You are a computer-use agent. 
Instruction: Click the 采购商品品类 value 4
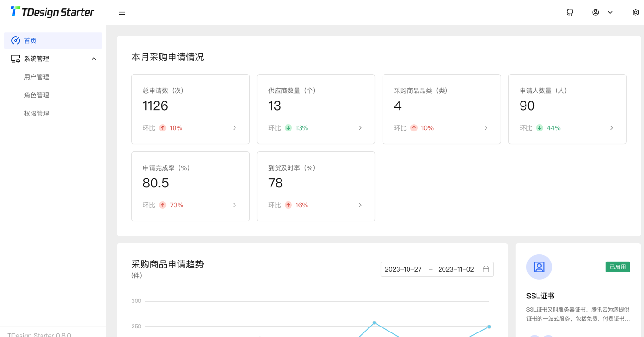[x=398, y=106]
